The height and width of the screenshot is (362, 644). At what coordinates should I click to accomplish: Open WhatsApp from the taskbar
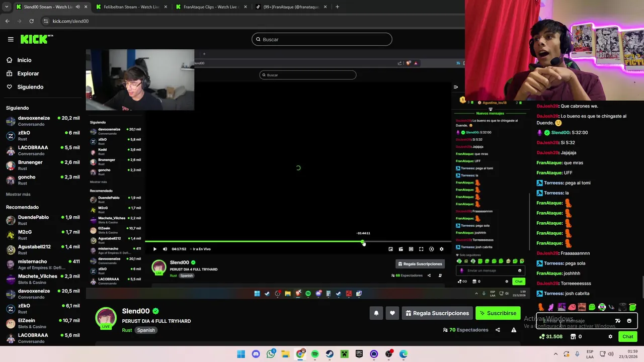pos(271,354)
